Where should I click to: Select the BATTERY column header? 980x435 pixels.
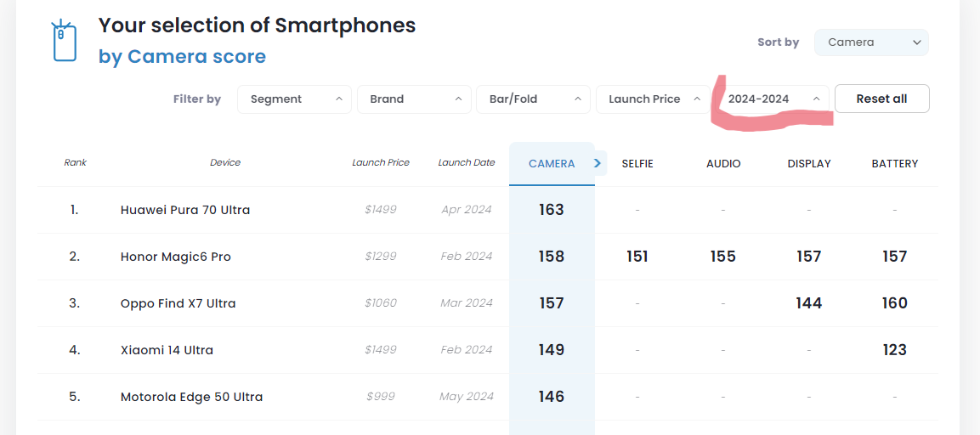point(895,164)
